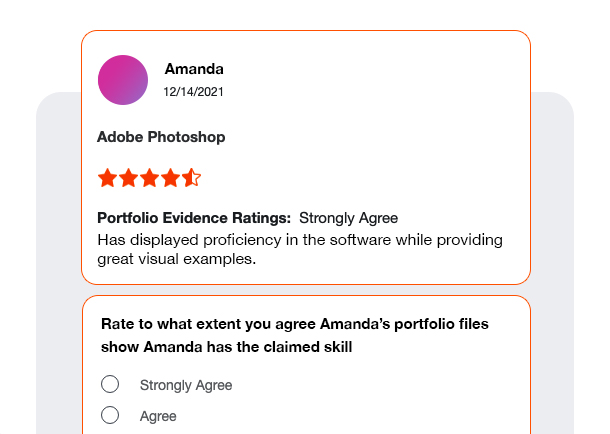Click the half-filled fifth star
Image resolution: width=610 pixels, height=434 pixels.
[191, 178]
